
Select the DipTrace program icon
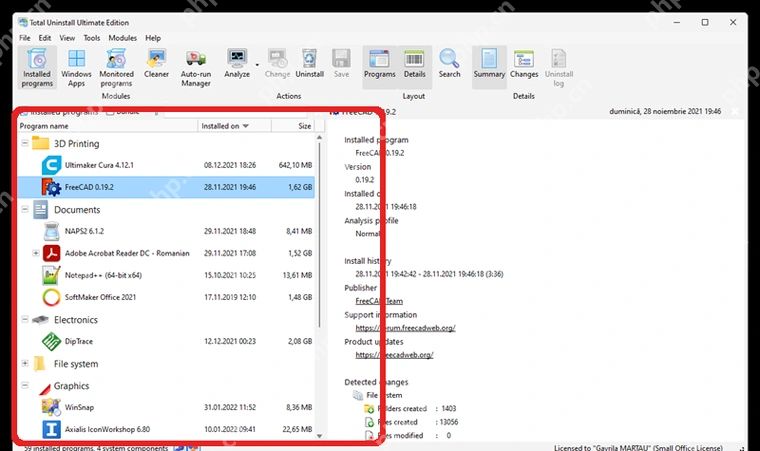click(x=51, y=341)
